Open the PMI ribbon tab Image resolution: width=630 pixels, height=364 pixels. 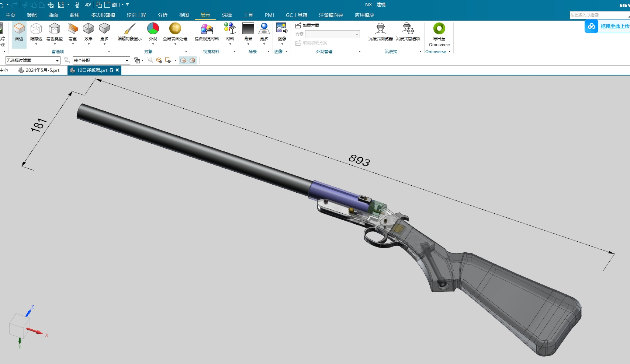pos(270,15)
